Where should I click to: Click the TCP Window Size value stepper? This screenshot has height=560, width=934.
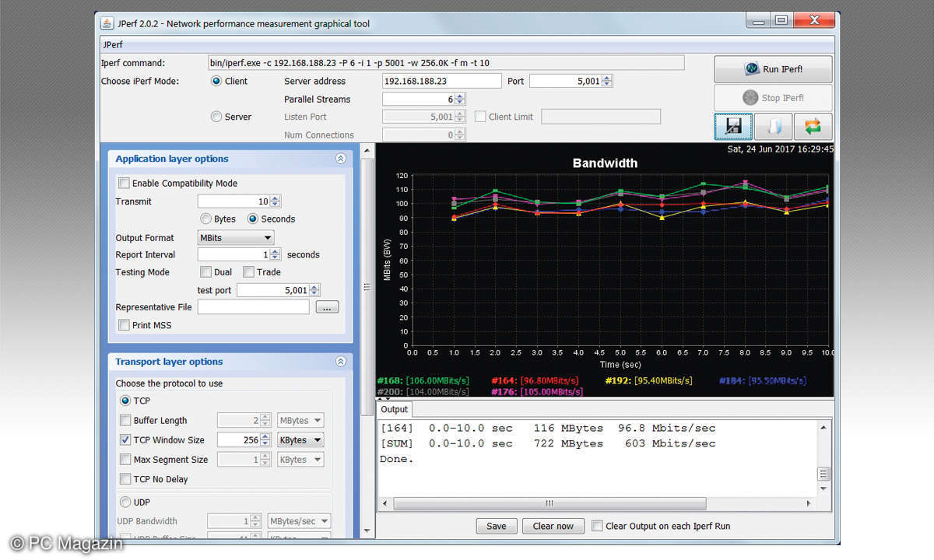(x=266, y=440)
